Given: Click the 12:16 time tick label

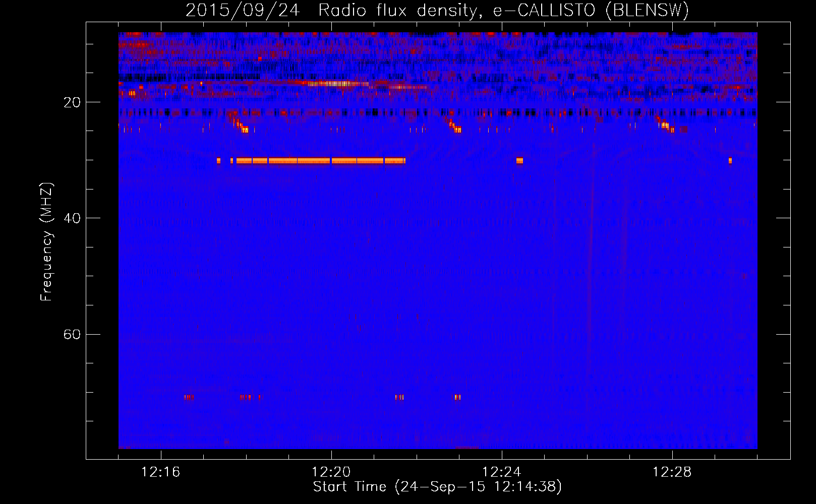Looking at the screenshot, I should (x=161, y=472).
